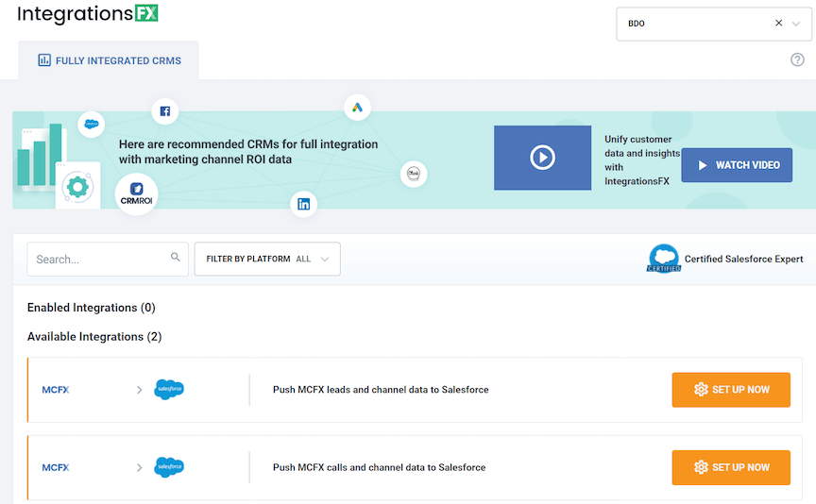Click the Salesforce logo in the calls row
Image resolution: width=816 pixels, height=504 pixels.
coord(169,467)
